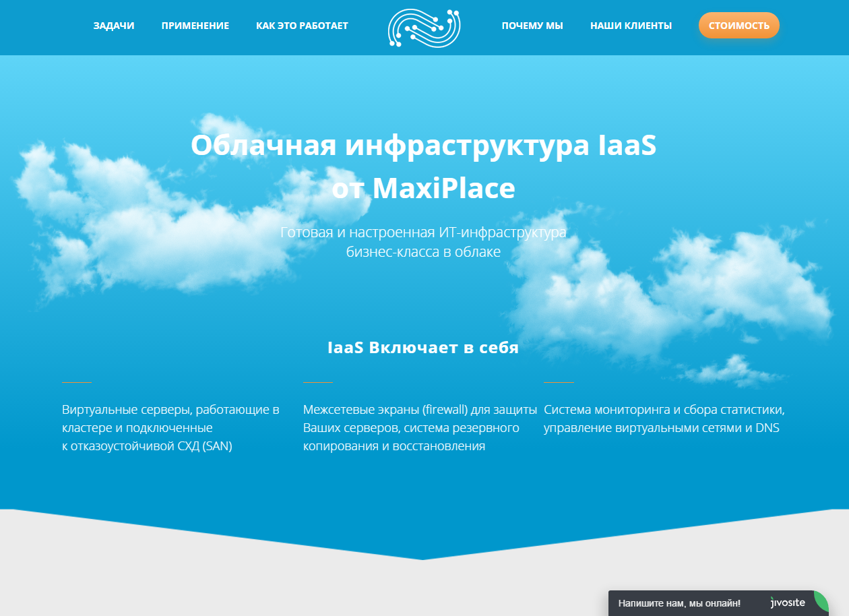Open the ЗАДАЧИ navigation item
This screenshot has height=616, width=849.
click(x=114, y=26)
